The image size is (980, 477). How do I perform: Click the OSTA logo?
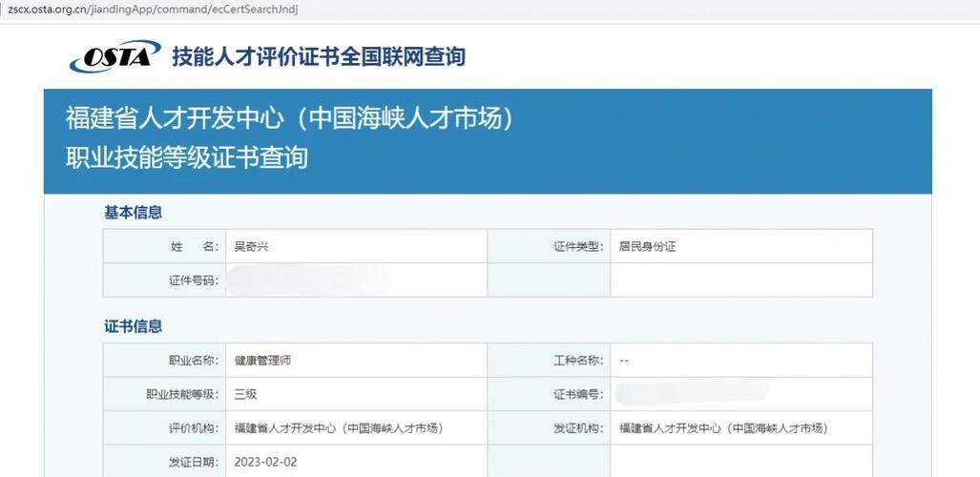(115, 56)
